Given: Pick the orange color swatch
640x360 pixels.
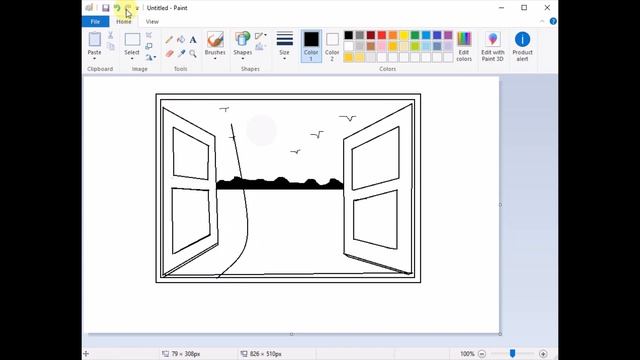Looking at the screenshot, I should pos(393,35).
